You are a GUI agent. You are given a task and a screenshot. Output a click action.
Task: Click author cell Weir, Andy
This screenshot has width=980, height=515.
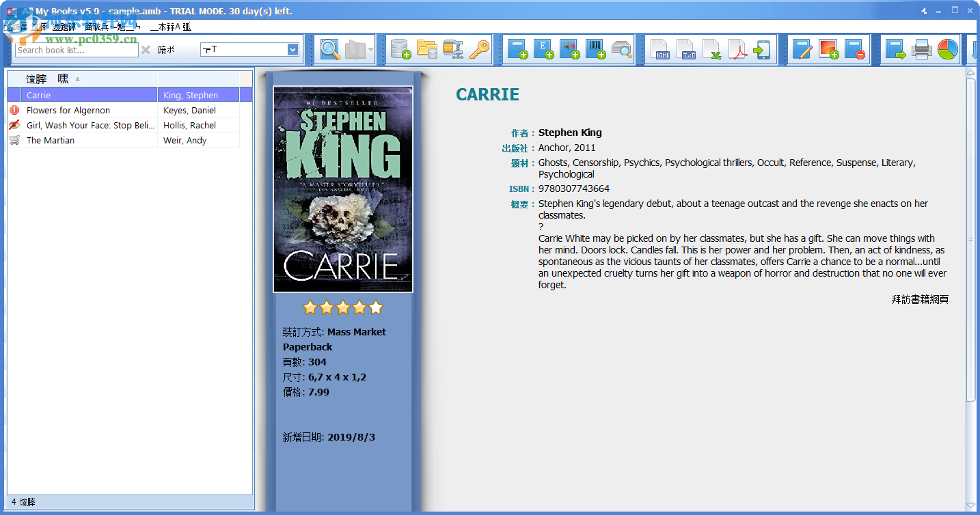198,140
